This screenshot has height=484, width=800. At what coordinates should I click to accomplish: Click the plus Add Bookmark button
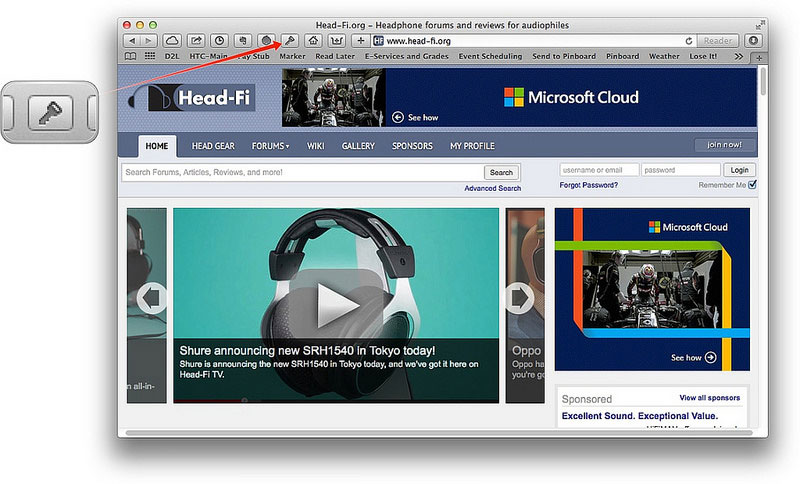coord(361,41)
